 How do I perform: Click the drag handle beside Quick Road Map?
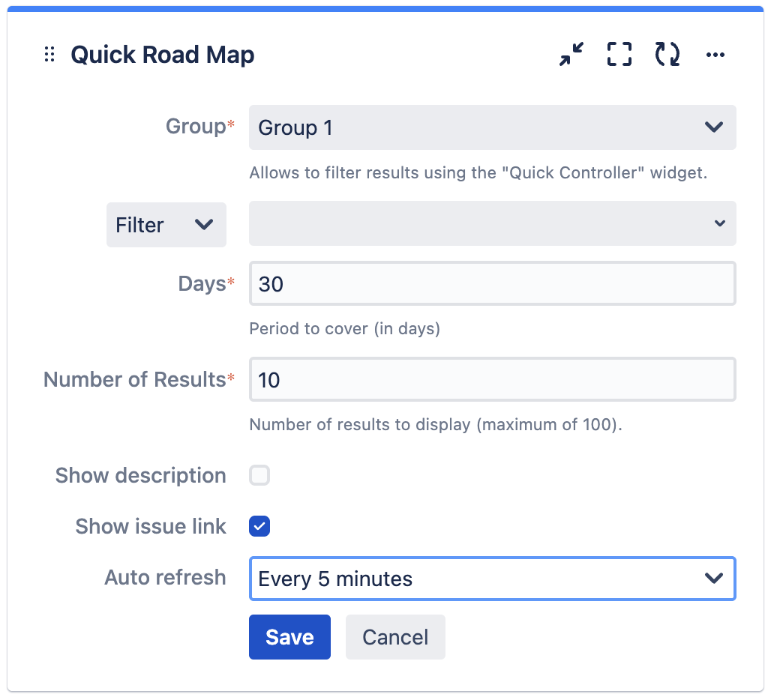tap(49, 54)
